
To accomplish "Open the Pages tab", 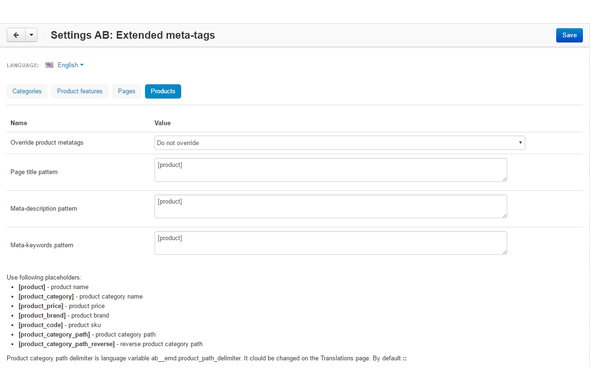I will [126, 91].
